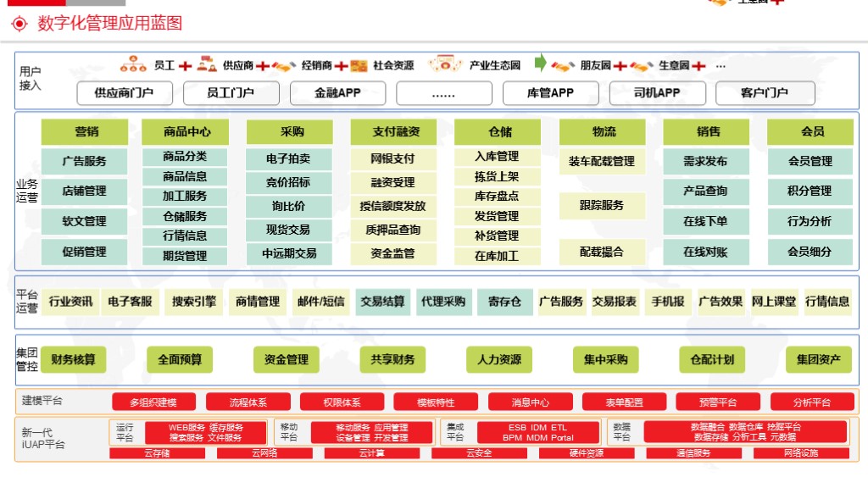The height and width of the screenshot is (488, 868).
Task: Click 广告服务 under the 营销 column
Action: (84, 161)
